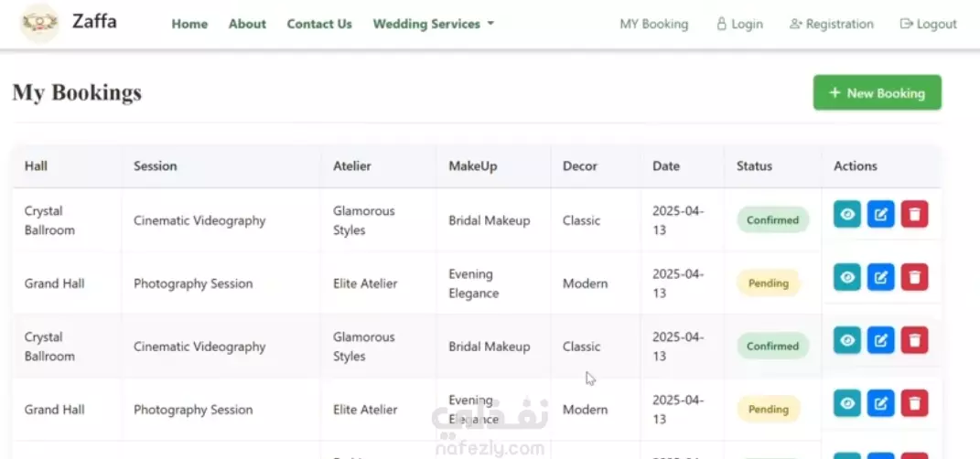The height and width of the screenshot is (459, 980).
Task: Delete the third-row Crystal Ballroom booking
Action: coord(914,340)
